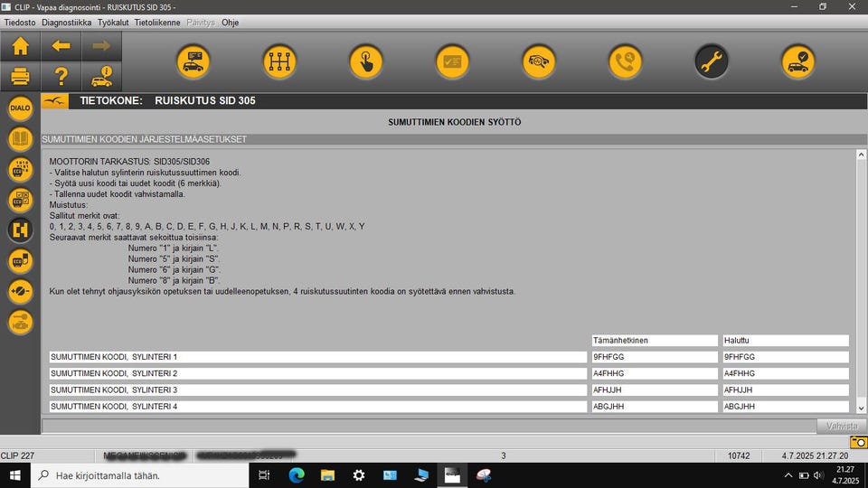Click the camera screenshot icon
This screenshot has height=488, width=868.
coord(858,442)
